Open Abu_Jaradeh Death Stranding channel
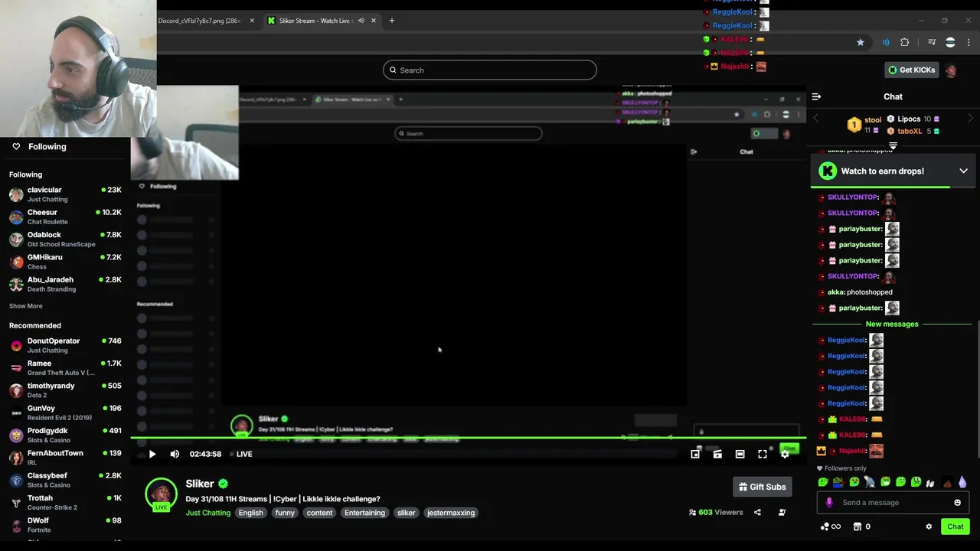980x551 pixels. click(65, 284)
